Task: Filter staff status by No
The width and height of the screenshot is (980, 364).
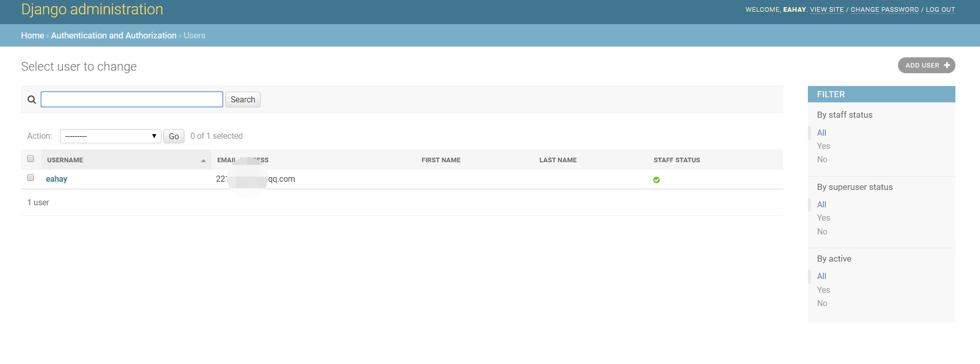Action: 822,159
